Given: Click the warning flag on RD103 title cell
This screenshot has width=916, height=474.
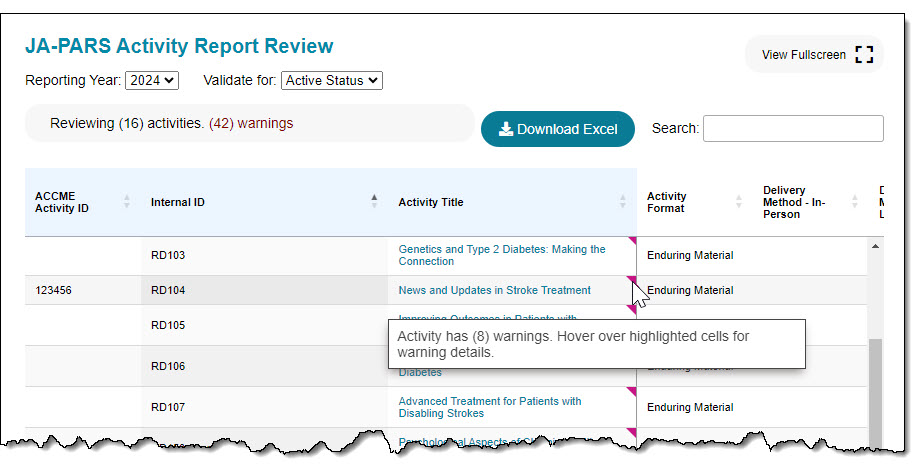Looking at the screenshot, I should coord(632,241).
